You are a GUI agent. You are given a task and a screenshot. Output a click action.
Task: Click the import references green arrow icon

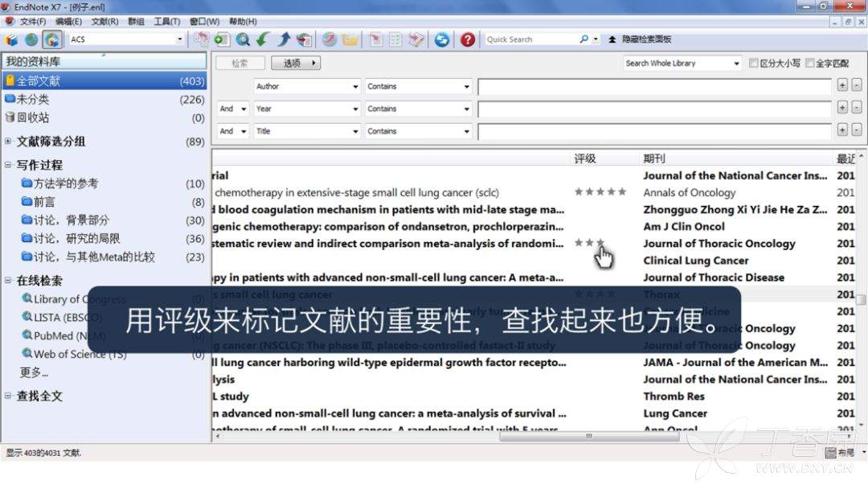pyautogui.click(x=263, y=39)
